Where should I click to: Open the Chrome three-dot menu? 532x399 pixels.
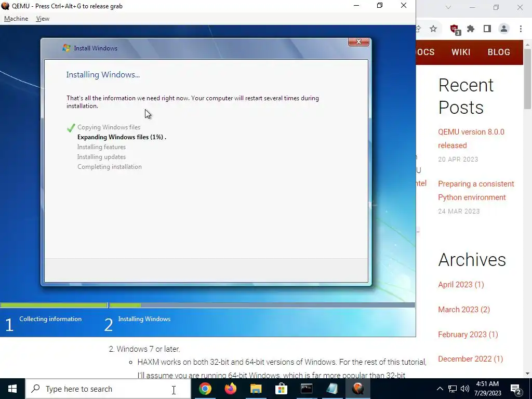521,29
